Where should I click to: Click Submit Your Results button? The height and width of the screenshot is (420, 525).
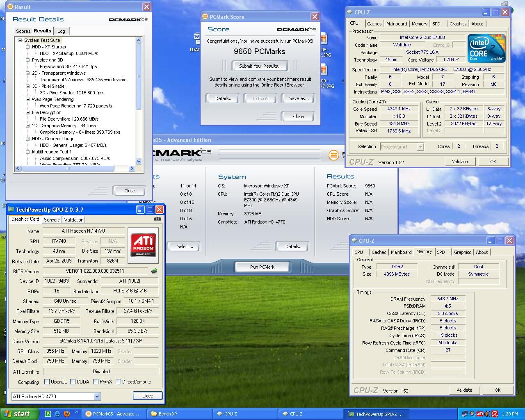(260, 66)
